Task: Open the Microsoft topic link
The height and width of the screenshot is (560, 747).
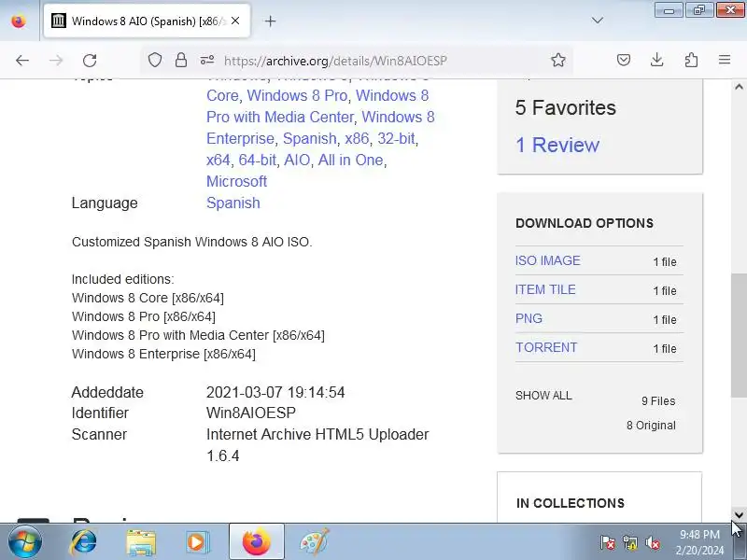Action: [237, 181]
